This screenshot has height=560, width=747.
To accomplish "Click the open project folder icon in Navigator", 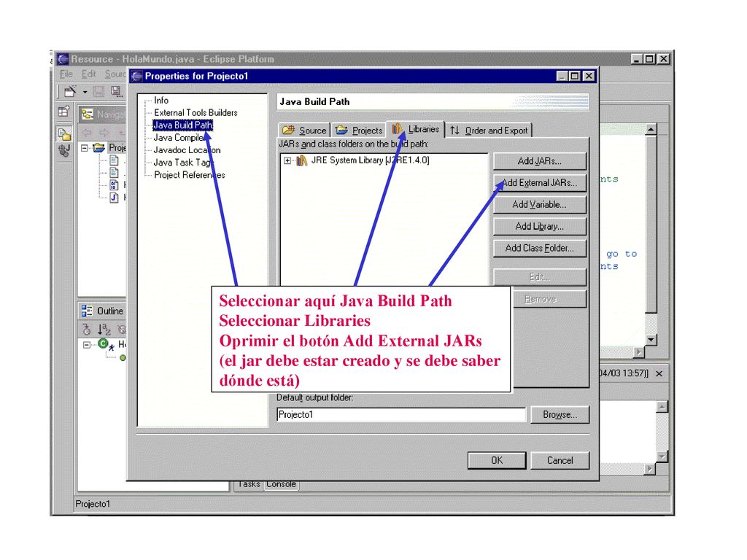I will (x=99, y=147).
